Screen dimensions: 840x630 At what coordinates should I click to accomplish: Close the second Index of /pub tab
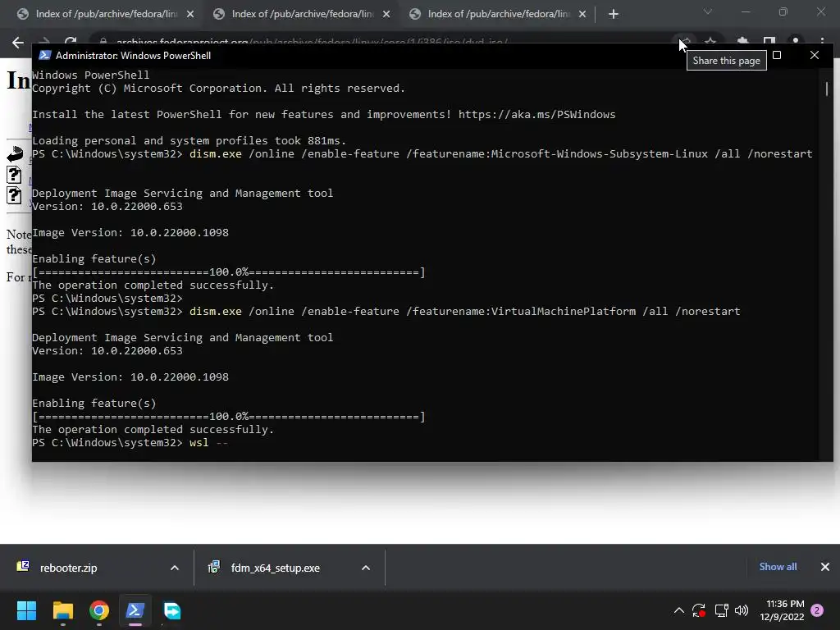pos(386,15)
